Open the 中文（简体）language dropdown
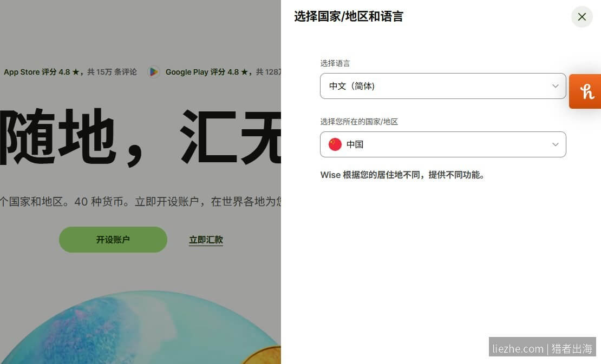601x364 pixels. (x=443, y=86)
